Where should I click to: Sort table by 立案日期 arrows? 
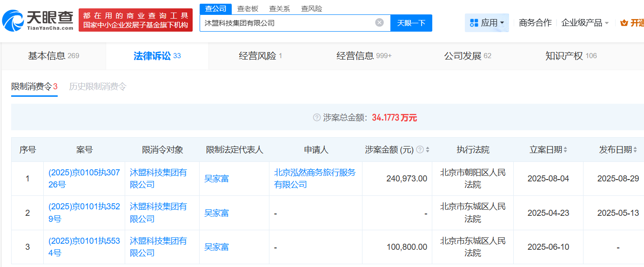point(565,150)
